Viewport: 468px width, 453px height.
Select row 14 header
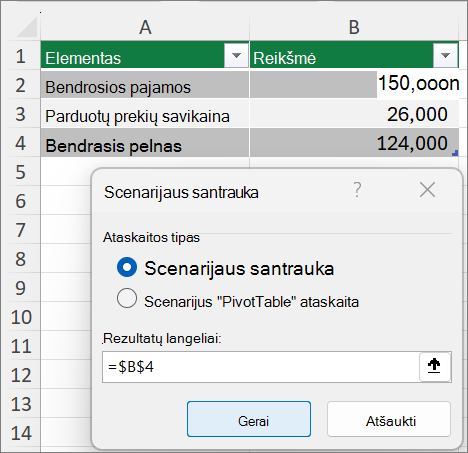point(21,433)
